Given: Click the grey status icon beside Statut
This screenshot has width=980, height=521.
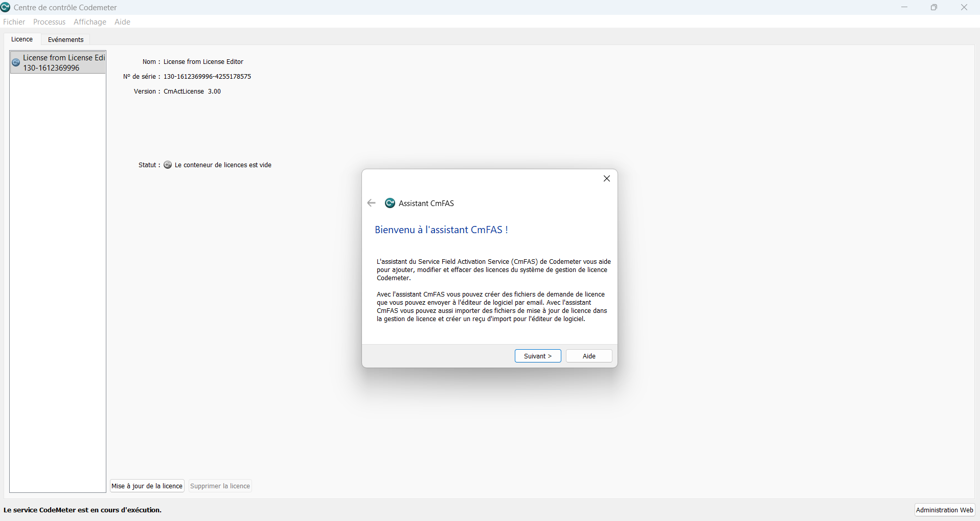Looking at the screenshot, I should pos(168,165).
